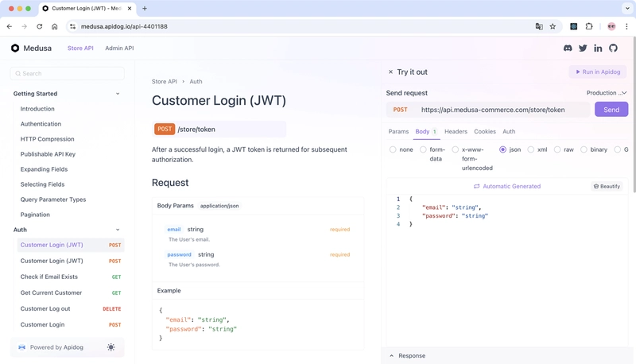Image resolution: width=636 pixels, height=364 pixels.
Task: Bookmark this page with the star icon
Action: click(553, 26)
